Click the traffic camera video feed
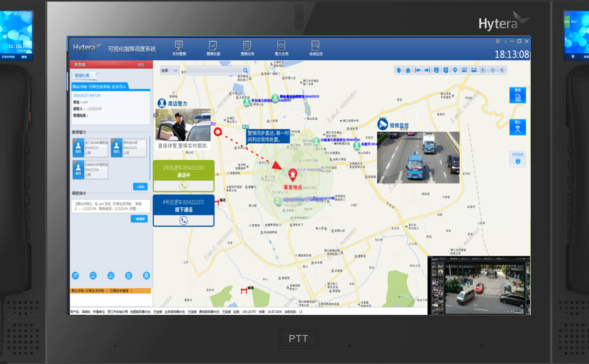The width and height of the screenshot is (589, 364). (418, 158)
